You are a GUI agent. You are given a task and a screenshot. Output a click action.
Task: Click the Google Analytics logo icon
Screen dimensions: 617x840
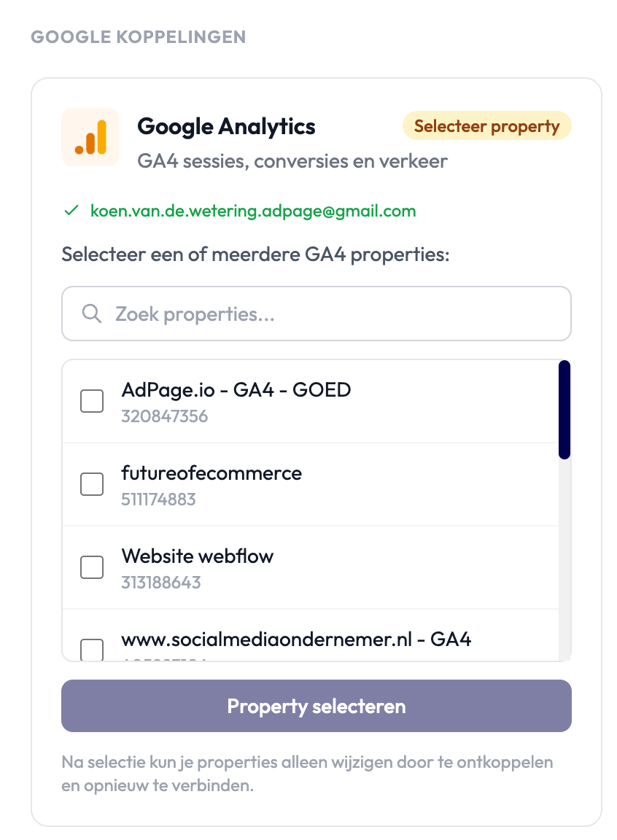tap(90, 137)
